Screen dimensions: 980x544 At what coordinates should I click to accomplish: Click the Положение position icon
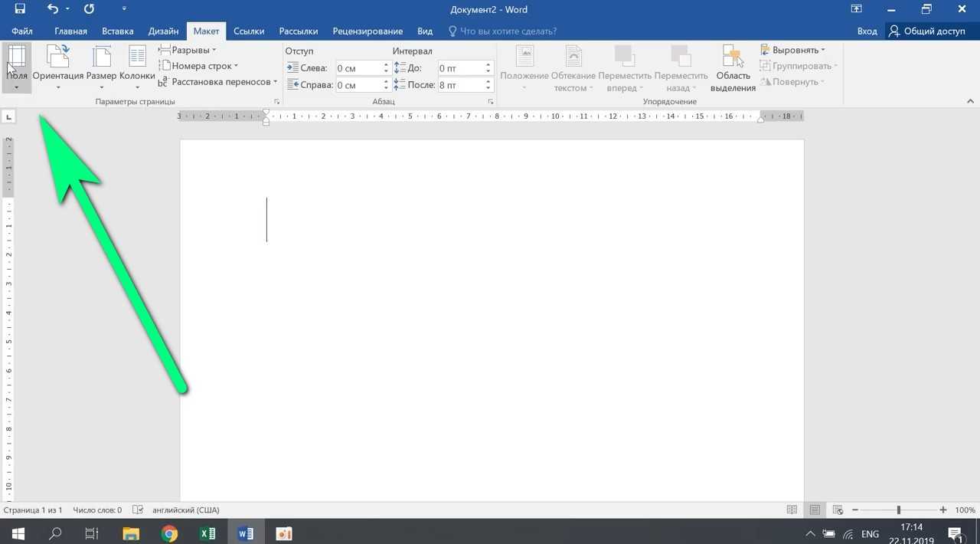click(x=524, y=57)
